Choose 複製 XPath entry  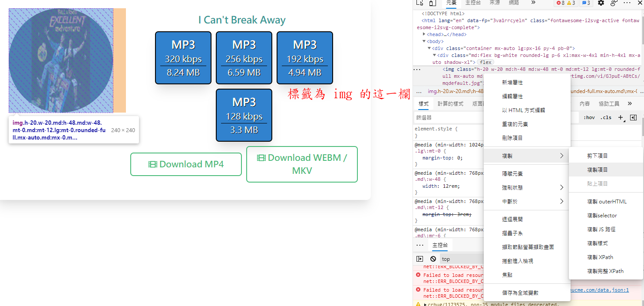point(606,257)
